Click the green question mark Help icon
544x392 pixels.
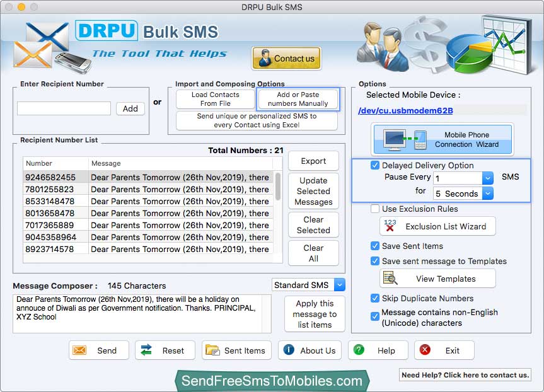pos(359,350)
